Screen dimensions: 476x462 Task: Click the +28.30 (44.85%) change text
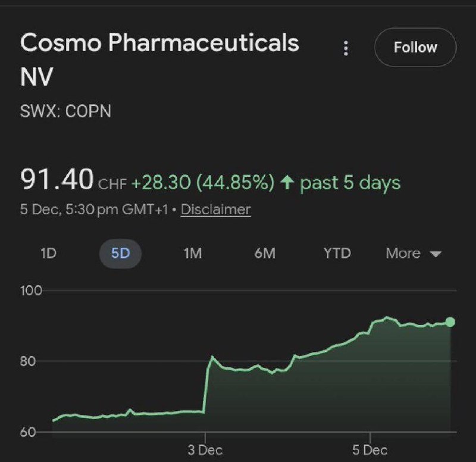(203, 183)
